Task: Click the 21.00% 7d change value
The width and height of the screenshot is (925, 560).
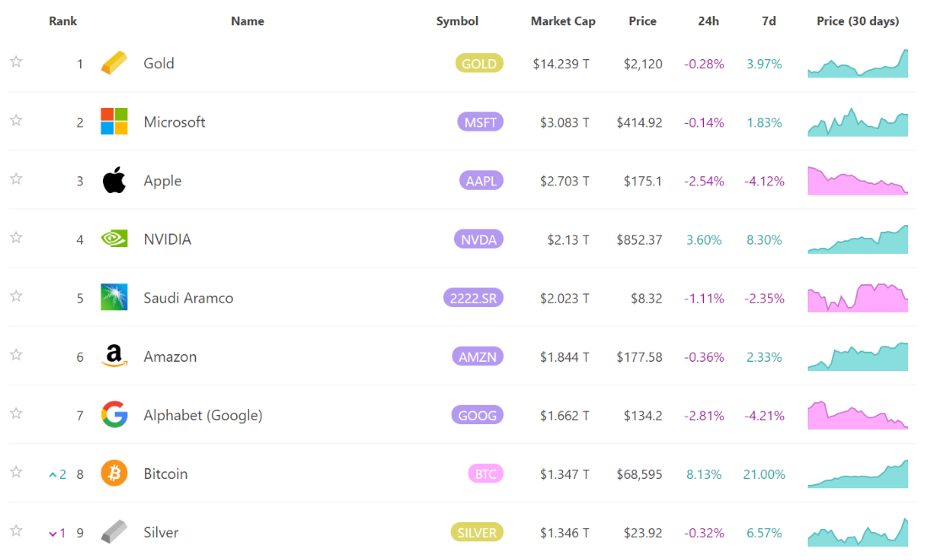Action: (x=764, y=474)
